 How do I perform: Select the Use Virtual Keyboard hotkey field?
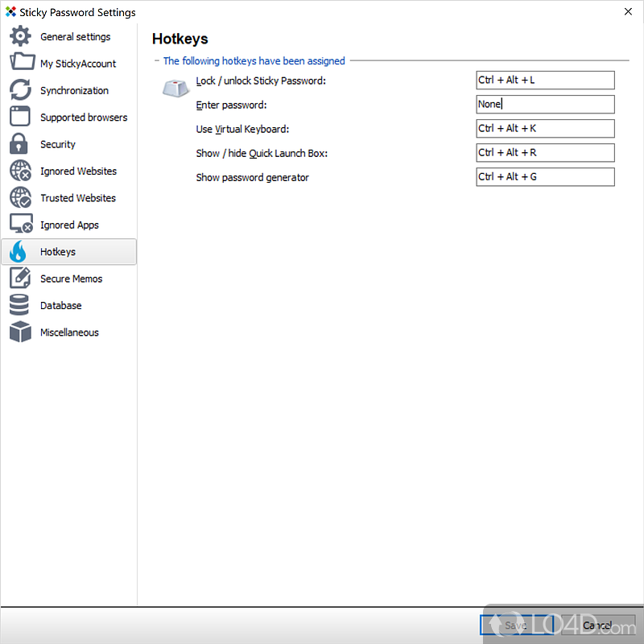coord(545,128)
